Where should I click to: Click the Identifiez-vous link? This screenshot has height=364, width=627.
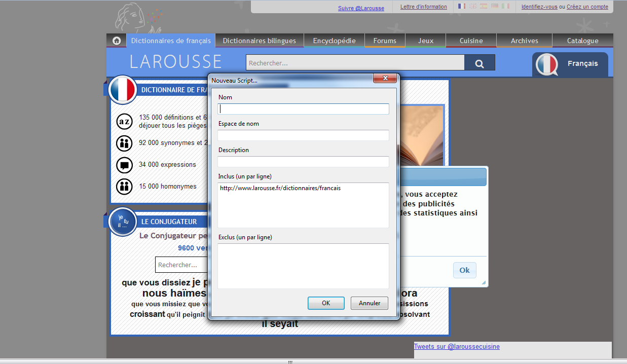[x=539, y=7]
